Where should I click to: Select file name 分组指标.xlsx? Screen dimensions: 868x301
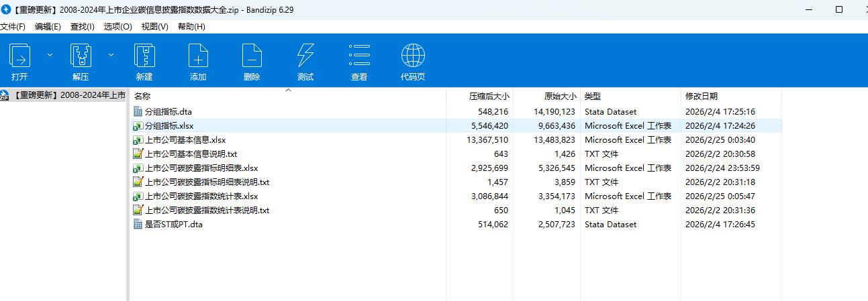(169, 126)
